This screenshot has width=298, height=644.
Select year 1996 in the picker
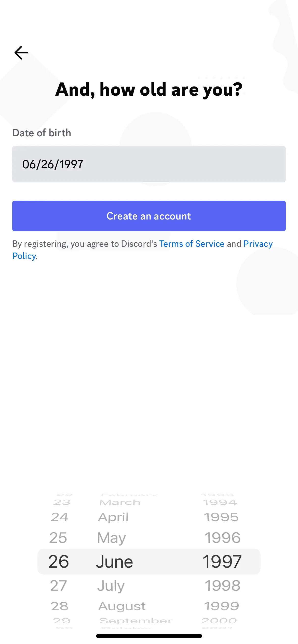[x=223, y=538]
